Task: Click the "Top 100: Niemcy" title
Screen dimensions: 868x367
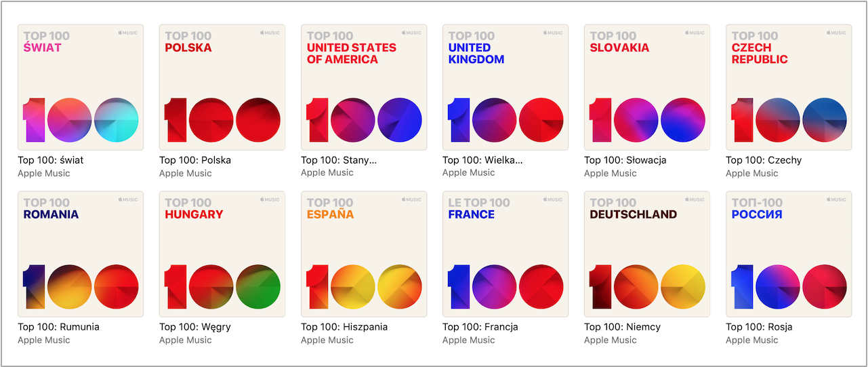Action: [x=622, y=327]
